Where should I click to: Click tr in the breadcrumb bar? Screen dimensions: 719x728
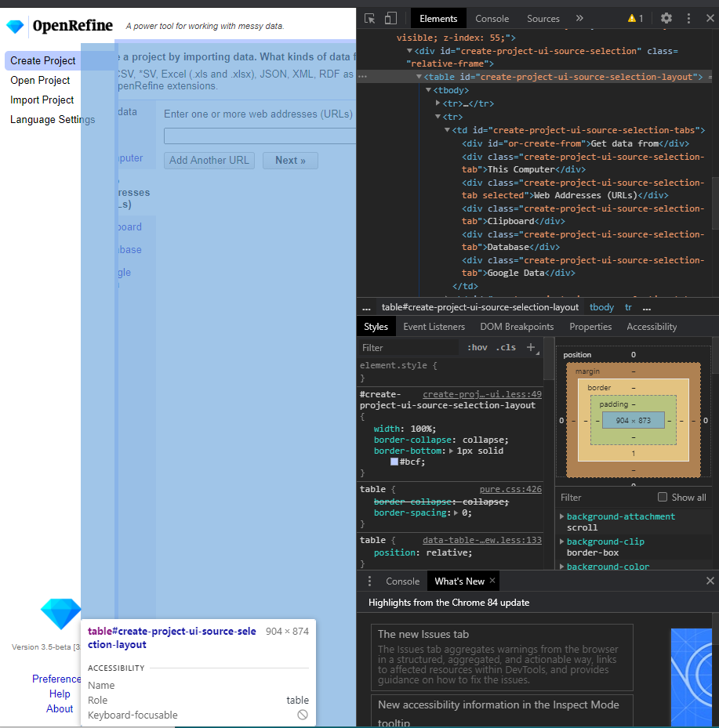pyautogui.click(x=628, y=307)
